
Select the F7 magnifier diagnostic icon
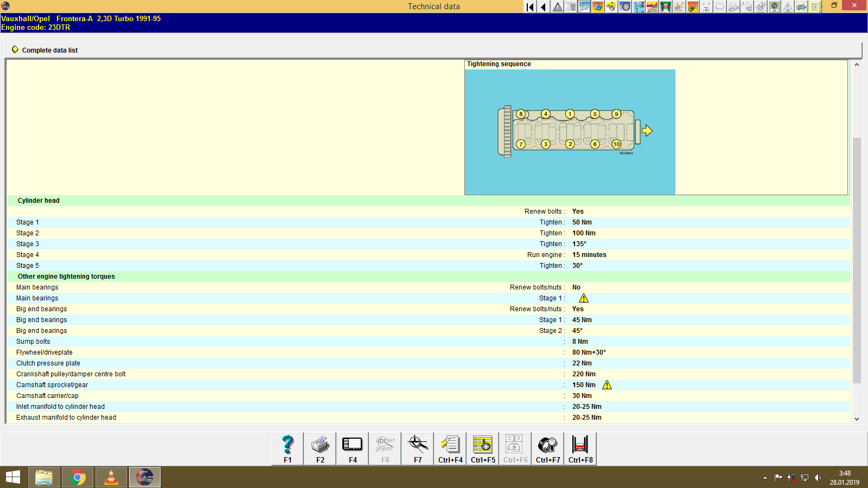point(417,448)
